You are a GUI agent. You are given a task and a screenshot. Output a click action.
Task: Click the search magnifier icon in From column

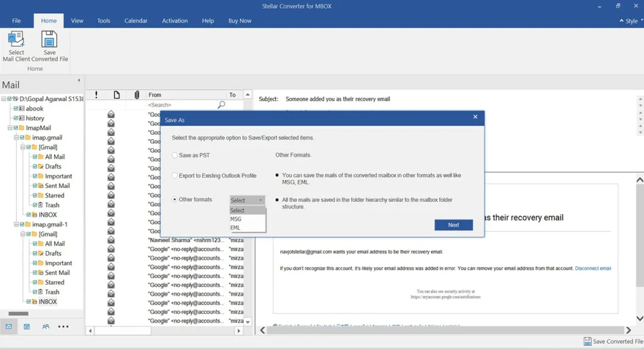tap(221, 104)
